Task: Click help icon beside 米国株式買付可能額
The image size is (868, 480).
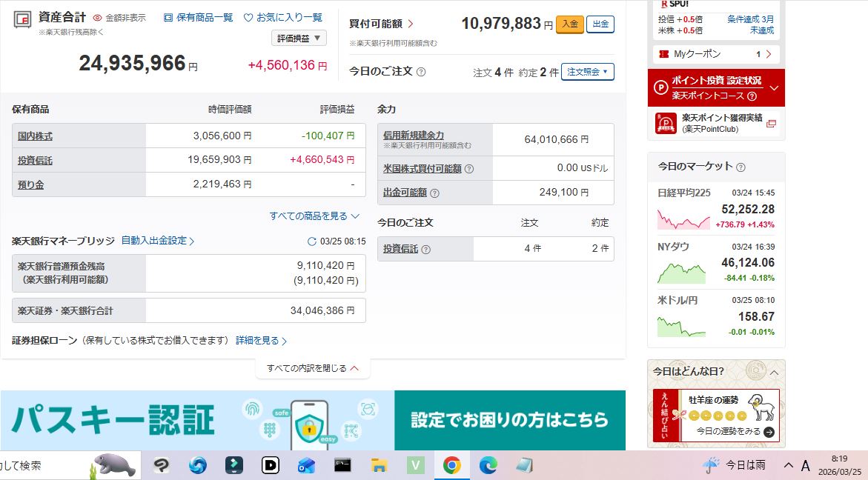Action: tap(469, 168)
